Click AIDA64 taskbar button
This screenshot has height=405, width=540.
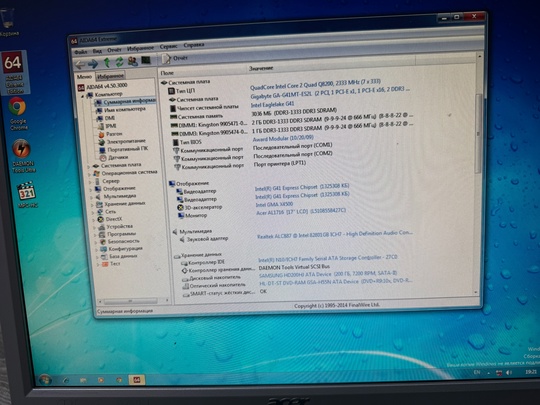(137, 380)
